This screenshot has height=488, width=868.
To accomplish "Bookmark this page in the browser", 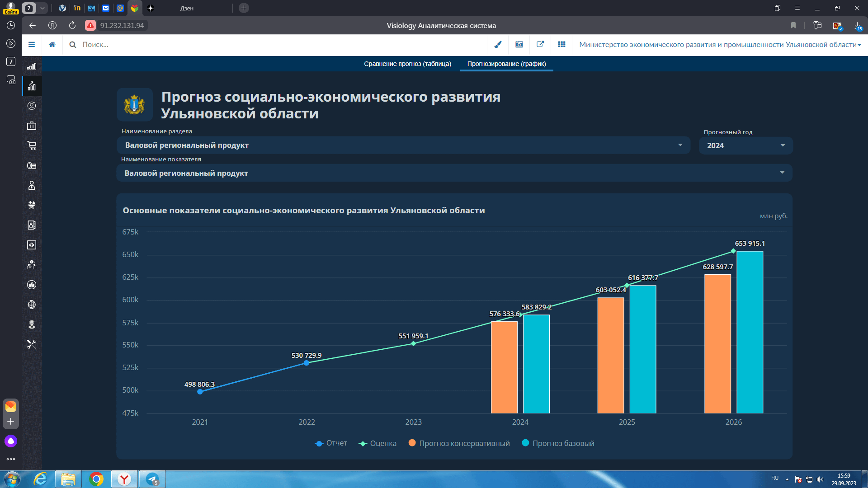I will [x=793, y=25].
